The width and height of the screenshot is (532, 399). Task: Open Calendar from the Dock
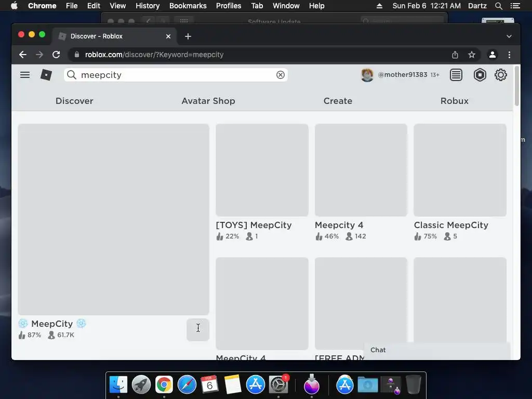tap(210, 385)
